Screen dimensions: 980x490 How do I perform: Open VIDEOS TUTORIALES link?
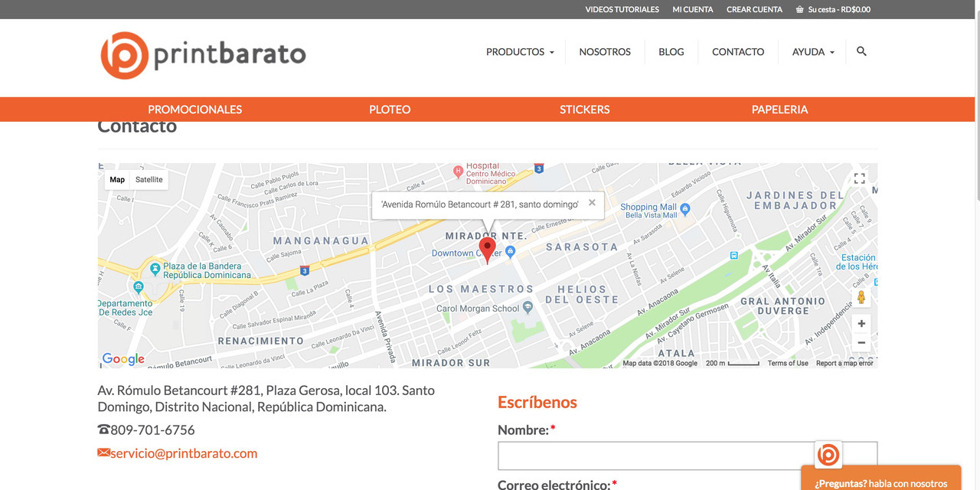click(622, 10)
